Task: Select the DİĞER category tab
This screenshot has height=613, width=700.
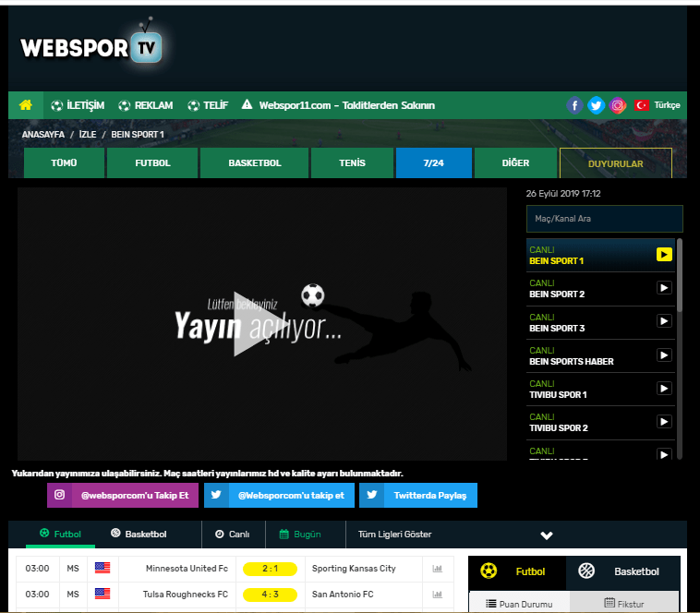Action: 515,162
